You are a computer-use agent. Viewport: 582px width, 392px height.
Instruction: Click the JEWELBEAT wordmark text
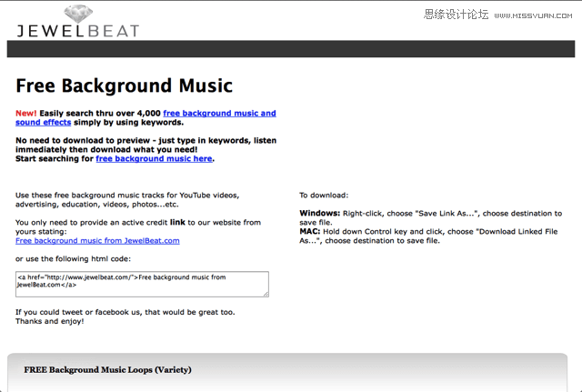[x=78, y=31]
